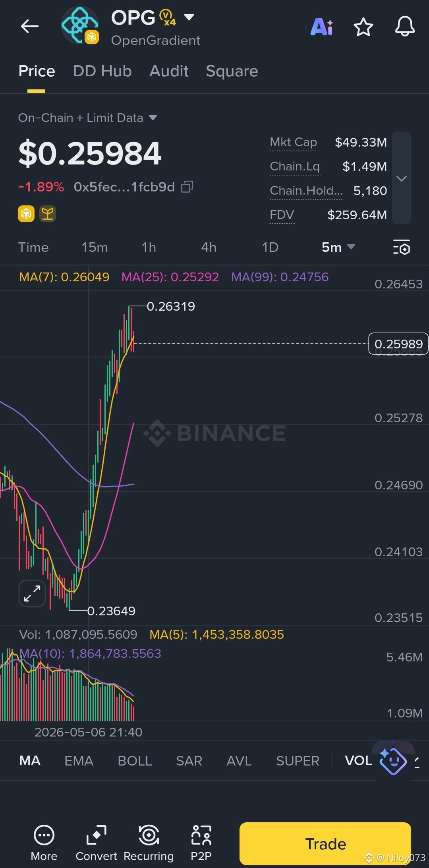This screenshot has height=868, width=429.
Task: Toggle the SAR indicator
Action: click(x=189, y=760)
